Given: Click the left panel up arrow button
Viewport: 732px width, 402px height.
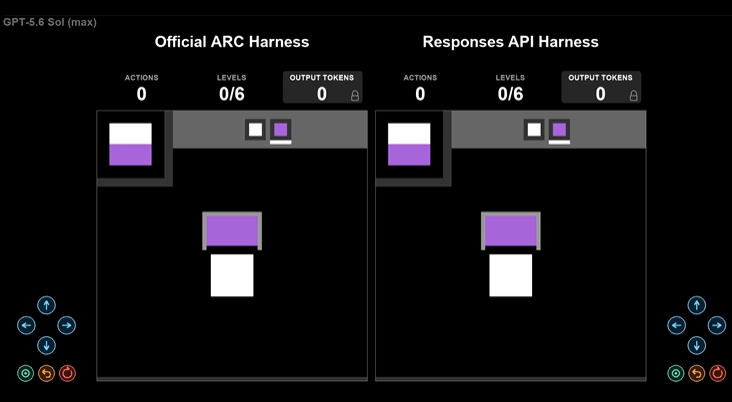Looking at the screenshot, I should point(46,305).
